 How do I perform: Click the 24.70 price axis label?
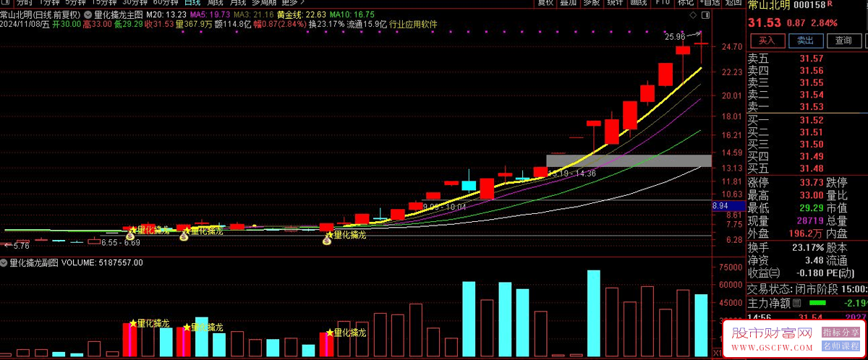tap(732, 47)
